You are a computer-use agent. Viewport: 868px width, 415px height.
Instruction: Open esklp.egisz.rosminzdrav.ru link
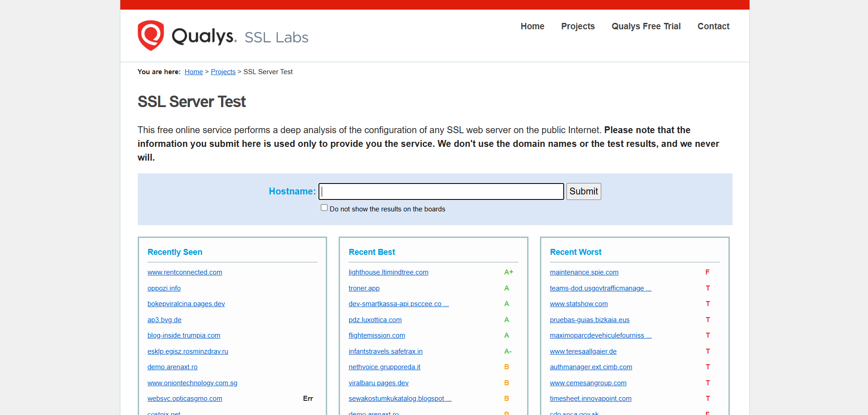click(188, 351)
